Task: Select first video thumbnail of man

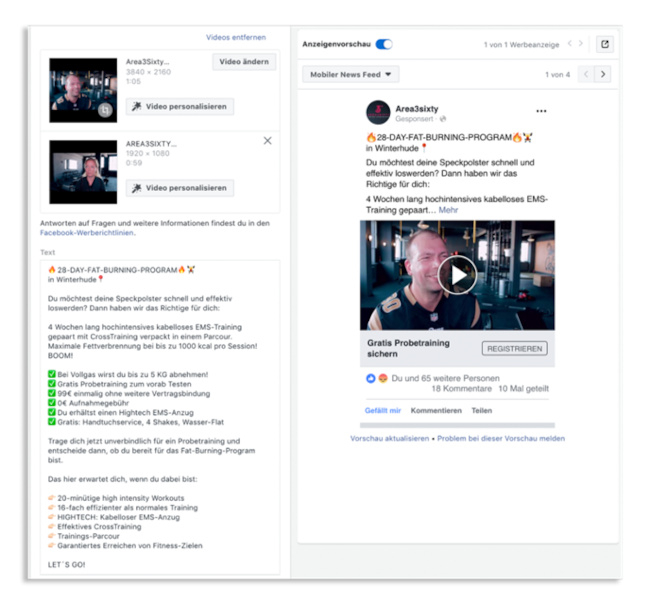Action: coord(83,90)
